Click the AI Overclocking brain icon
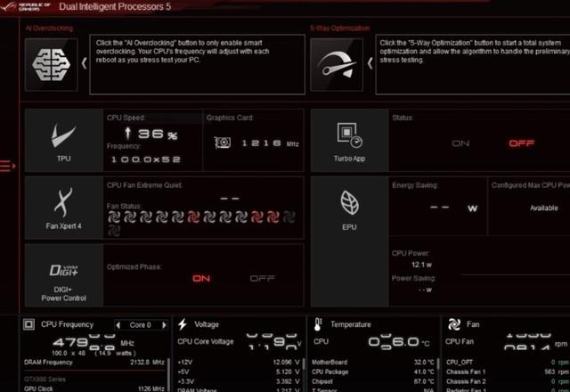This screenshot has height=392, width=570. 52,65
